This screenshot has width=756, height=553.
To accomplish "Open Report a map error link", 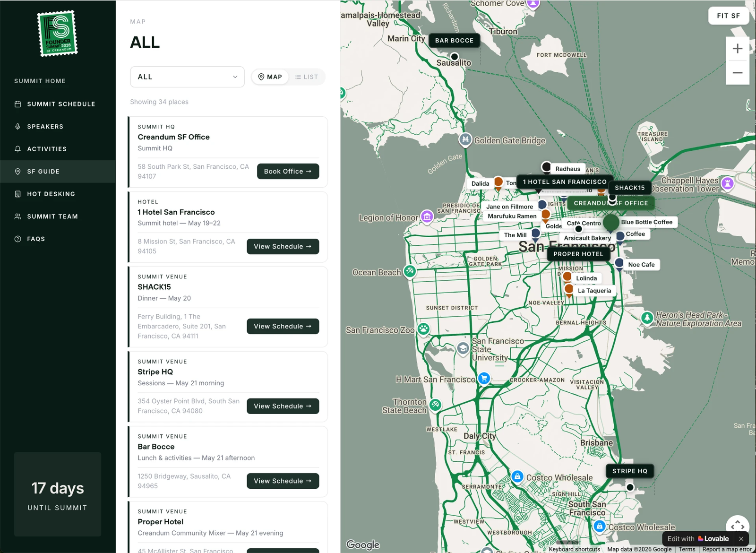I will [727, 549].
